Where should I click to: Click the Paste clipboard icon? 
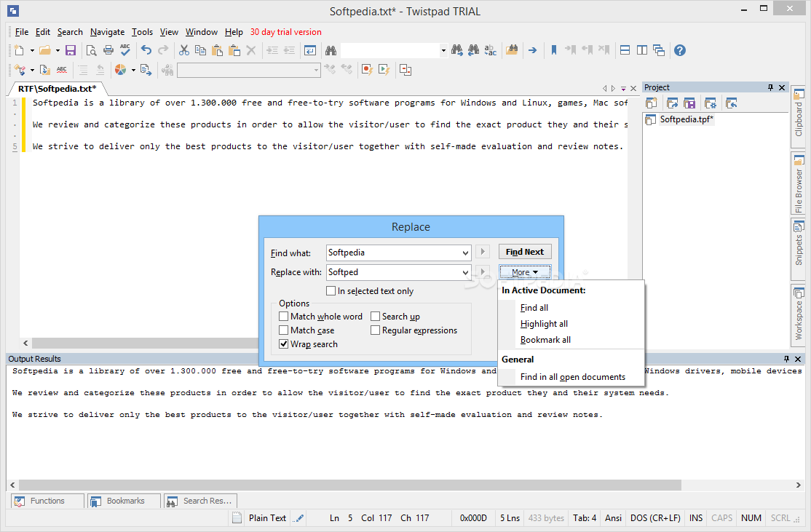pyautogui.click(x=217, y=50)
